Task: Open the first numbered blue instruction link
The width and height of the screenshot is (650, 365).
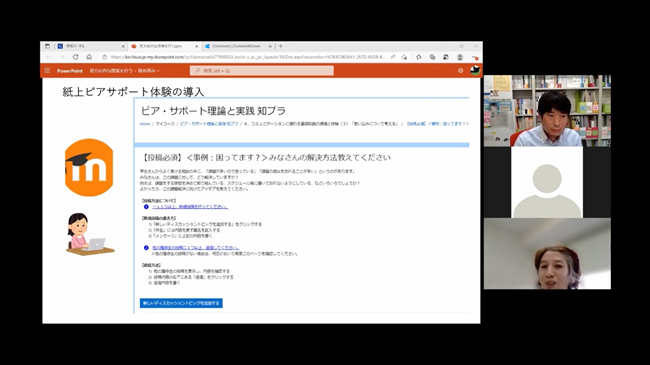Action: 190,207
